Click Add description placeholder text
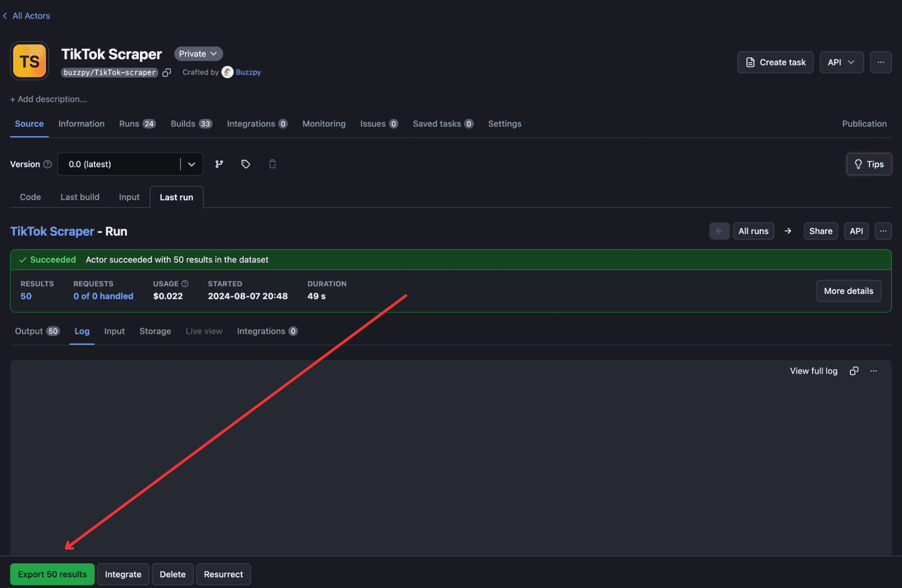Viewport: 902px width, 588px height. [49, 99]
